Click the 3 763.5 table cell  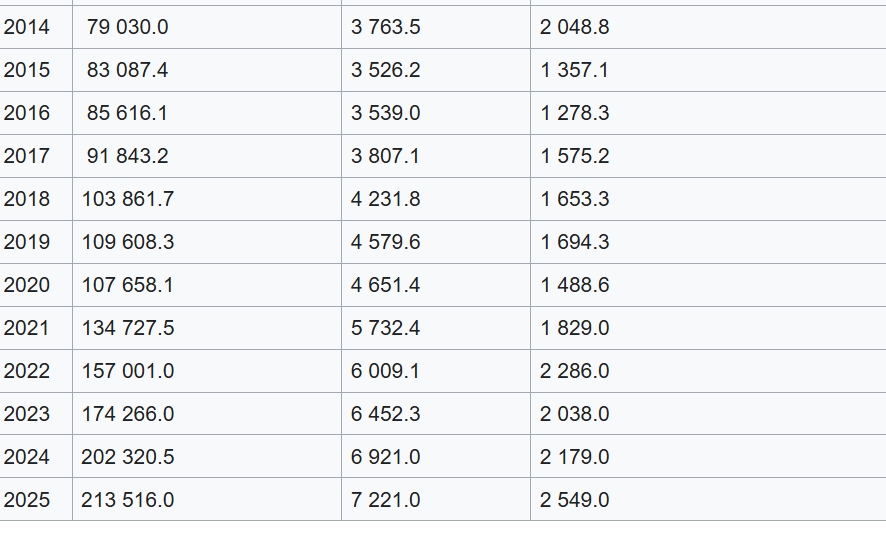click(x=386, y=27)
